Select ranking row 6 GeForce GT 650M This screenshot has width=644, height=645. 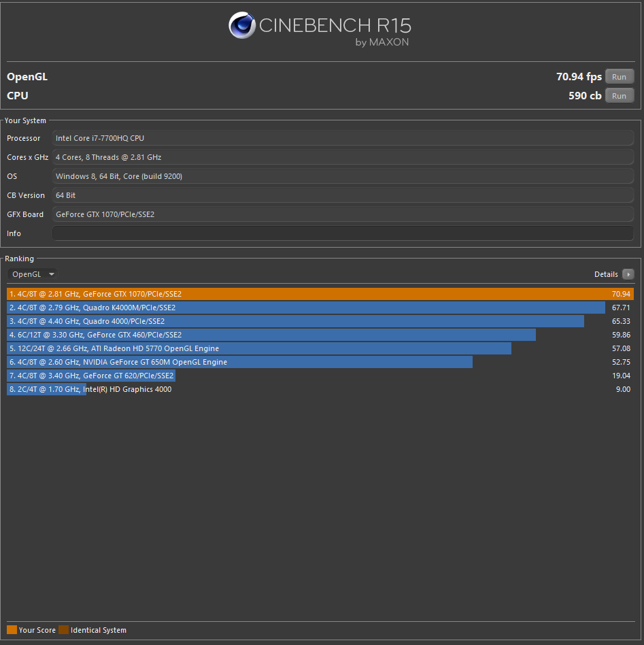click(x=320, y=362)
